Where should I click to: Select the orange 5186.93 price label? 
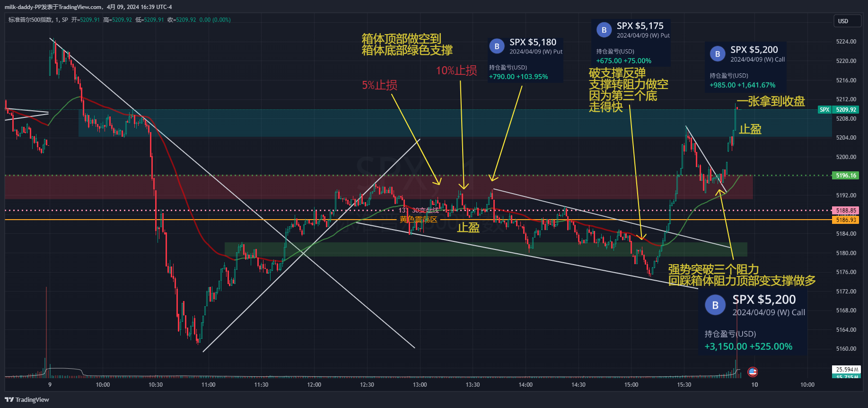(x=846, y=220)
